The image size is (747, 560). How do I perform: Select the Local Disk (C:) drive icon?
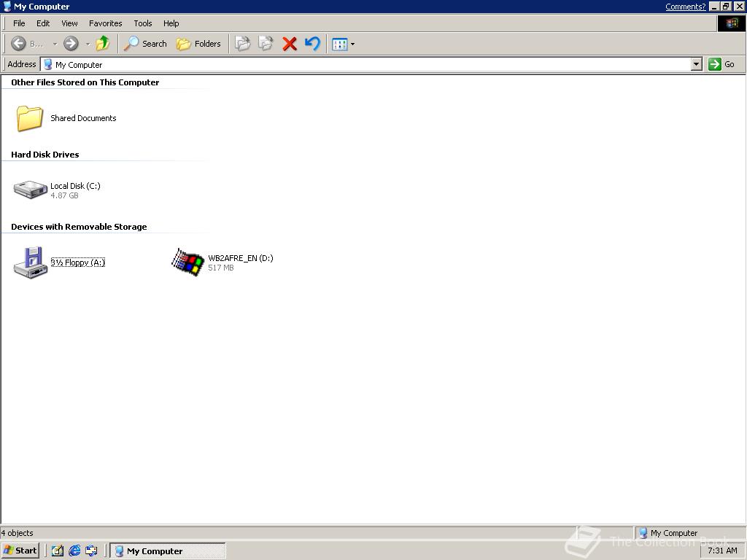(x=30, y=189)
